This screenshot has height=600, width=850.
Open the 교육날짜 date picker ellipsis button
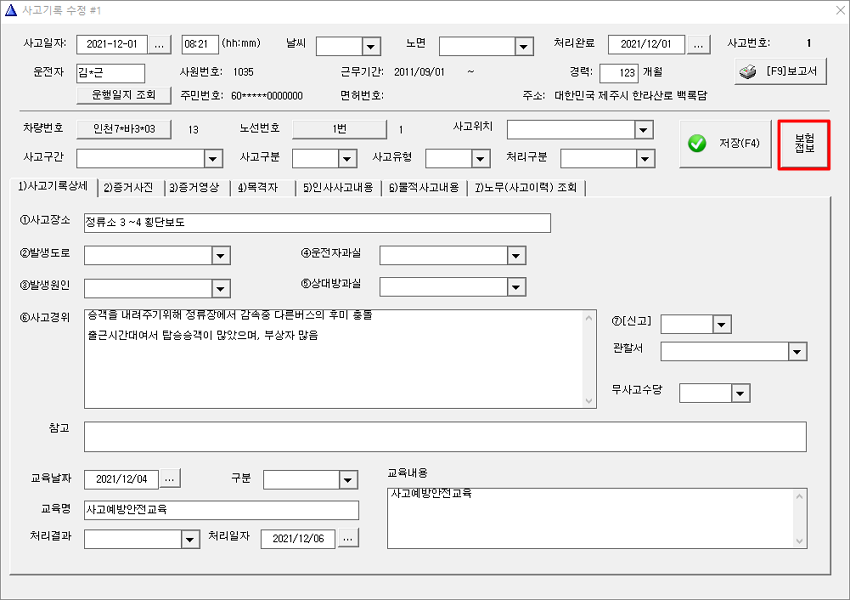[x=170, y=479]
